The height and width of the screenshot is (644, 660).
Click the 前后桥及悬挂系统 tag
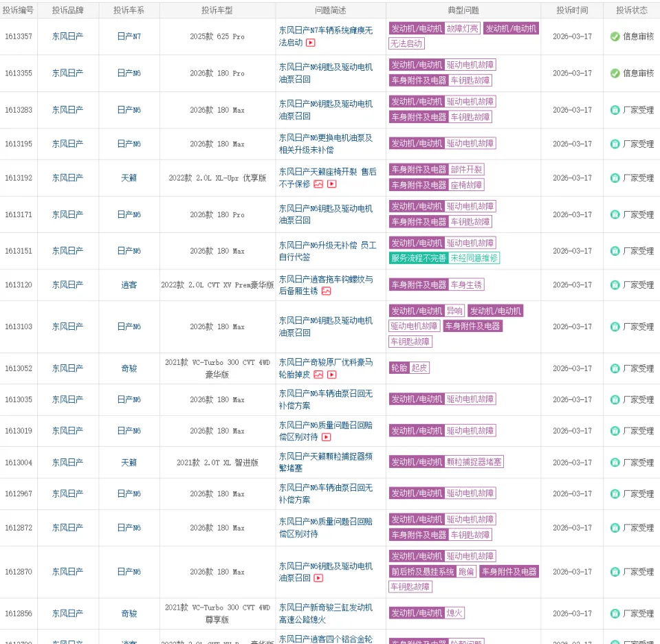[423, 572]
